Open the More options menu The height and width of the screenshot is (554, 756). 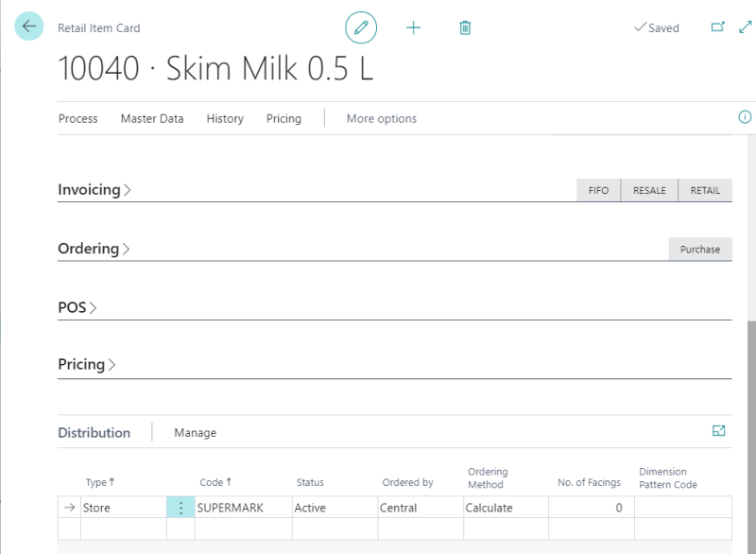(x=380, y=118)
